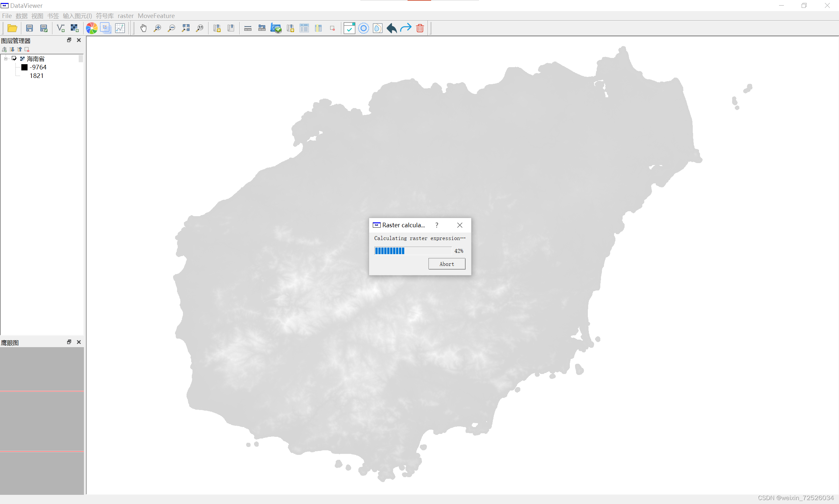
Task: Toggle the checkmark tool in the toolbar
Action: pyautogui.click(x=349, y=28)
